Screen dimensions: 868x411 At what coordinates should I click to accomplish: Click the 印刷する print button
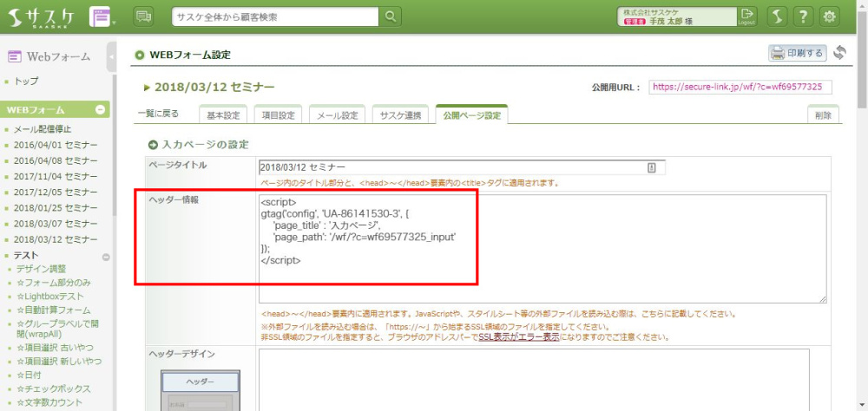click(797, 53)
